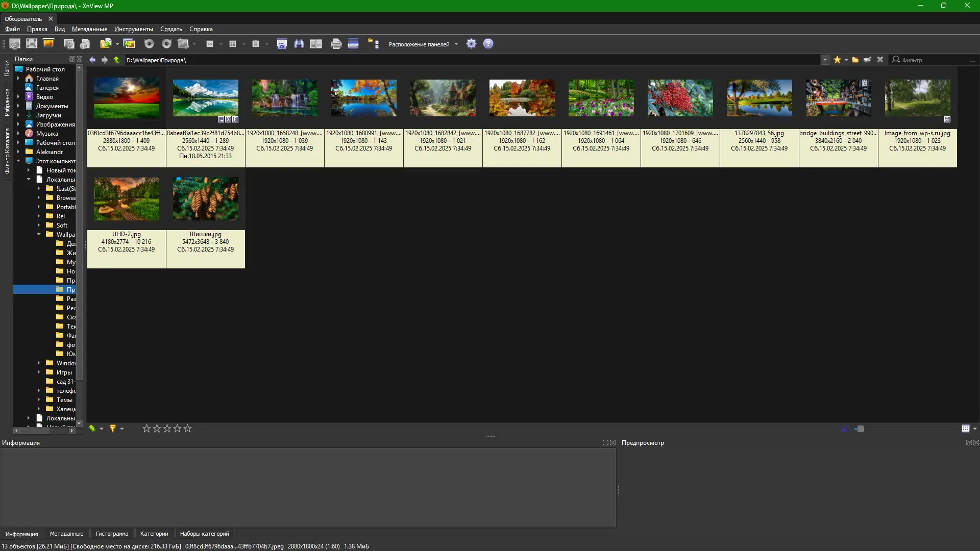Click the thumbnail size slider handle

coord(861,429)
